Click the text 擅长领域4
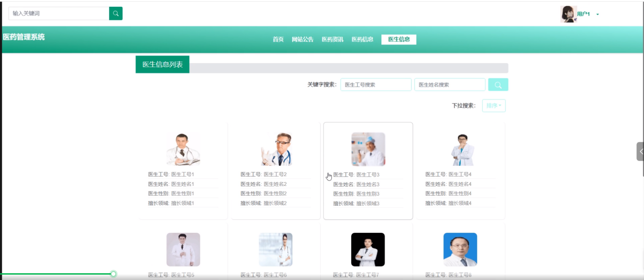644x280 pixels. 460,203
